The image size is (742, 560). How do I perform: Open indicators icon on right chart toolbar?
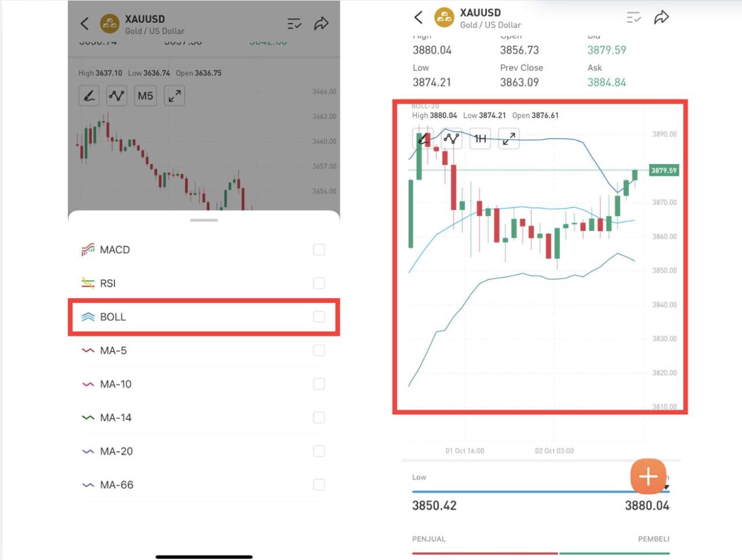click(452, 139)
